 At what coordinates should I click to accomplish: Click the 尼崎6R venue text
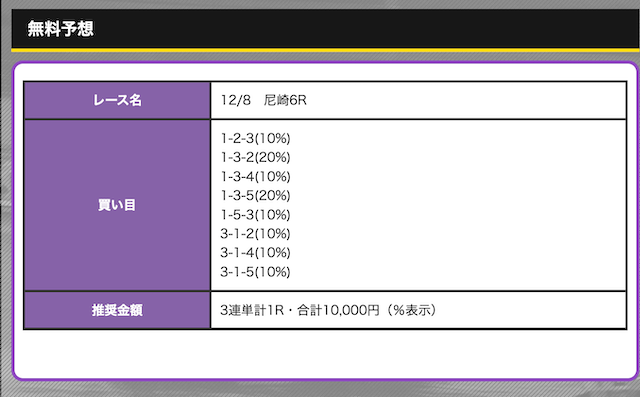(x=285, y=100)
